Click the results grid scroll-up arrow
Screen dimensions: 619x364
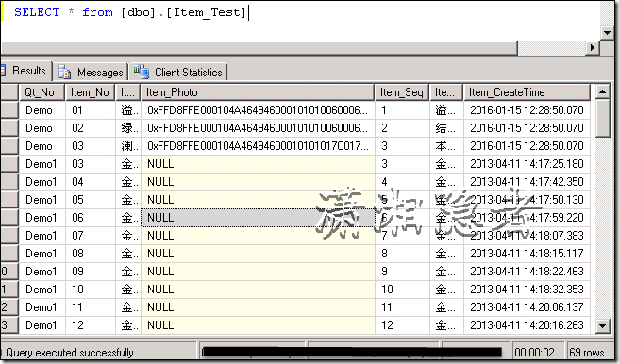click(602, 92)
